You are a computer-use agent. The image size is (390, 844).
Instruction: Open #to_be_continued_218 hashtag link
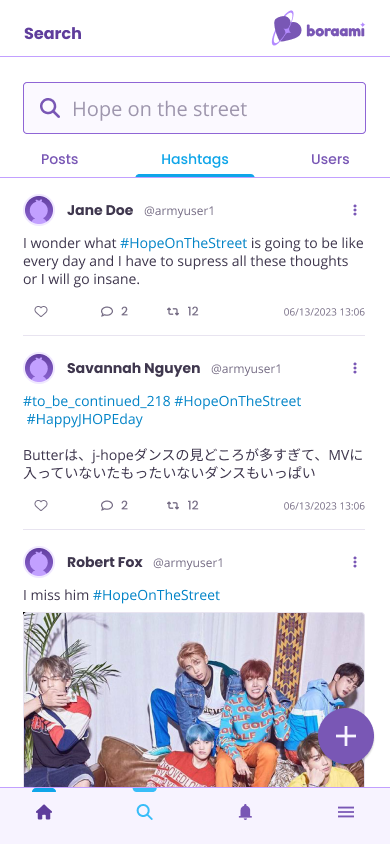coord(97,401)
